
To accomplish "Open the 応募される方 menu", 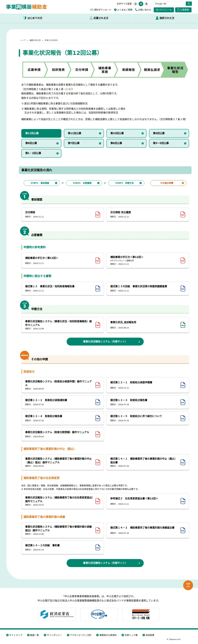I will click(99, 18).
